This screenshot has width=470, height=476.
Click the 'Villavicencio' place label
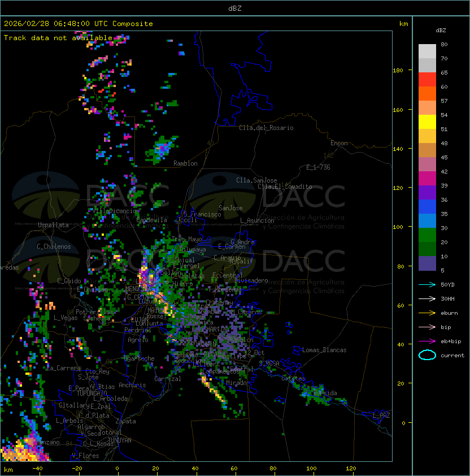115,211
